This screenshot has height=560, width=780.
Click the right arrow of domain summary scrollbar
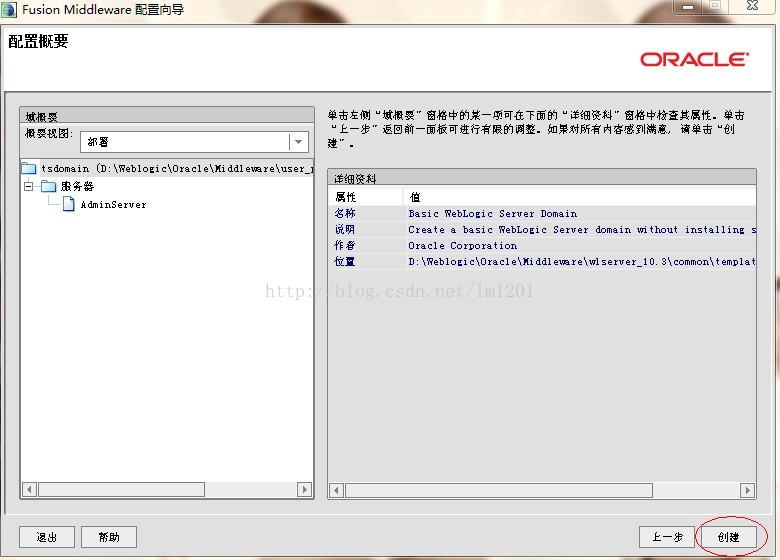click(304, 489)
